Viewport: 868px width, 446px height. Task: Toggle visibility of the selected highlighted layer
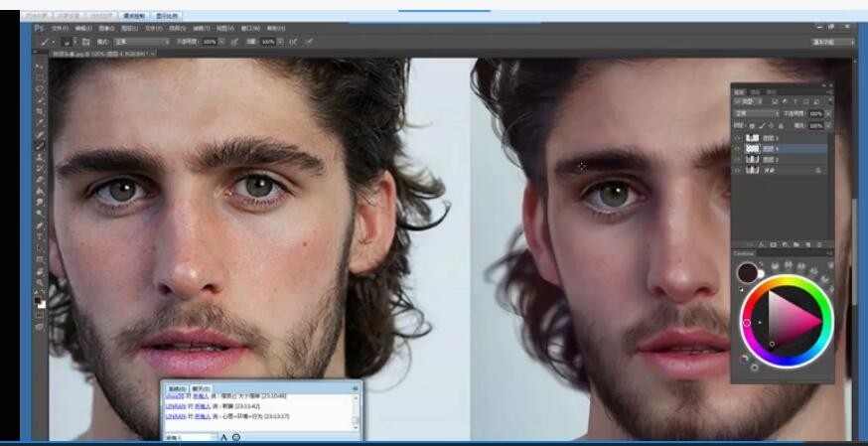coord(737,149)
